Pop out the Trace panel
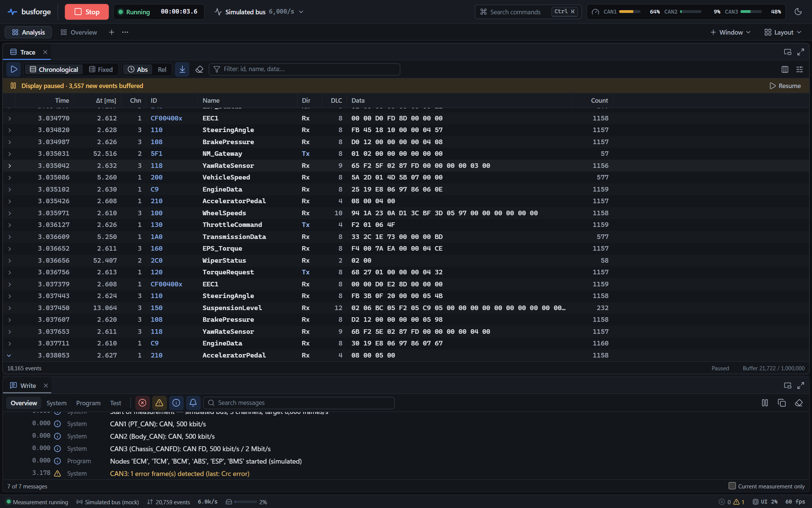This screenshot has width=812, height=508. pos(788,52)
